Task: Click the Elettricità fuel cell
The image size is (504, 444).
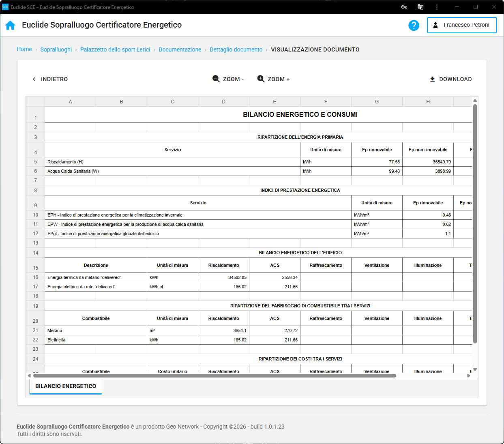Action: [96, 340]
